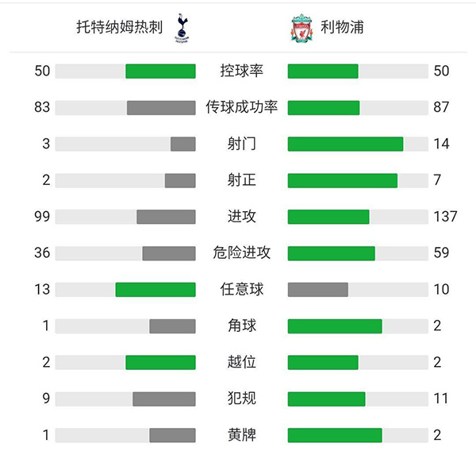Select the 角球 corners stat label

click(241, 326)
